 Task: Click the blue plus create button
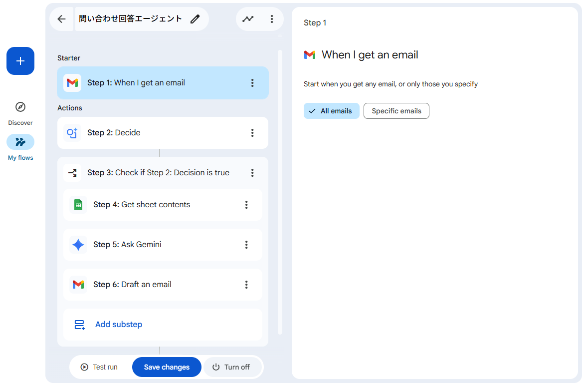(x=20, y=61)
